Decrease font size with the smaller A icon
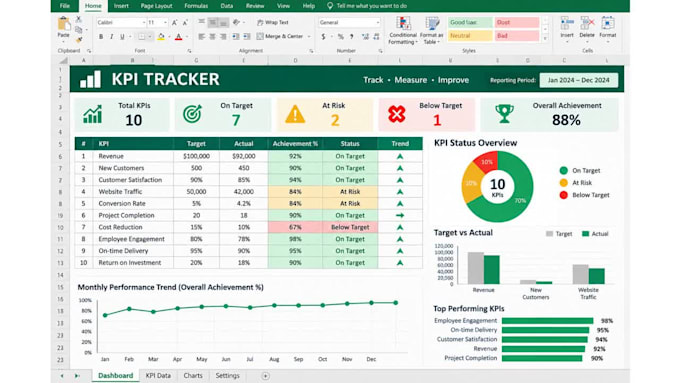The image size is (680, 383). click(x=185, y=23)
